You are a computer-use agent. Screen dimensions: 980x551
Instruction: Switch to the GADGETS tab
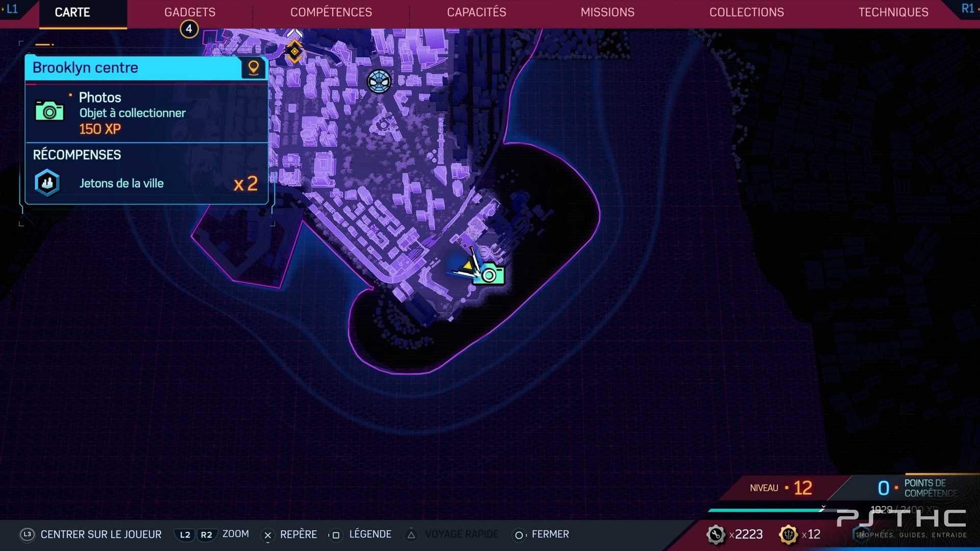190,12
